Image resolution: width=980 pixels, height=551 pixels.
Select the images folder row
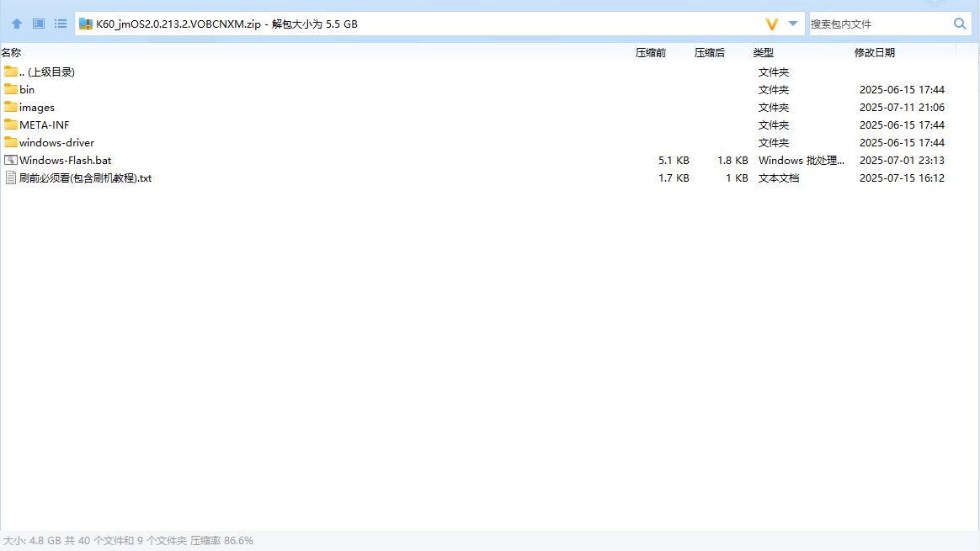(477, 108)
